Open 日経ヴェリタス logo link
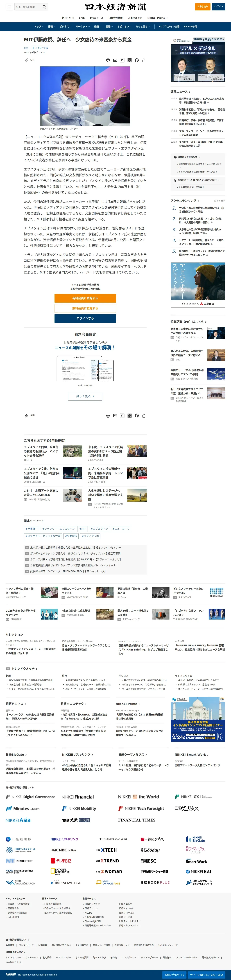 coord(187,808)
